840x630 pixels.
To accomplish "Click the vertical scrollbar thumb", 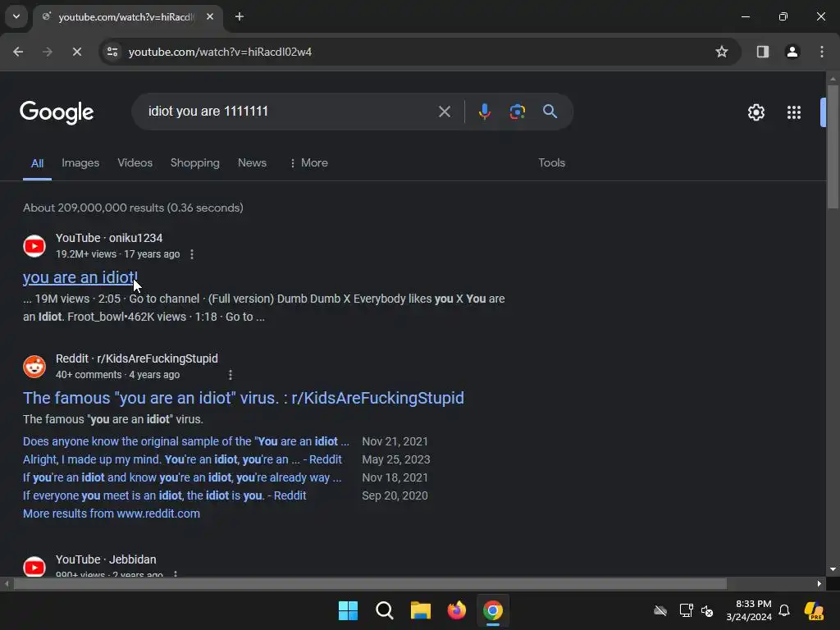I will pyautogui.click(x=833, y=146).
